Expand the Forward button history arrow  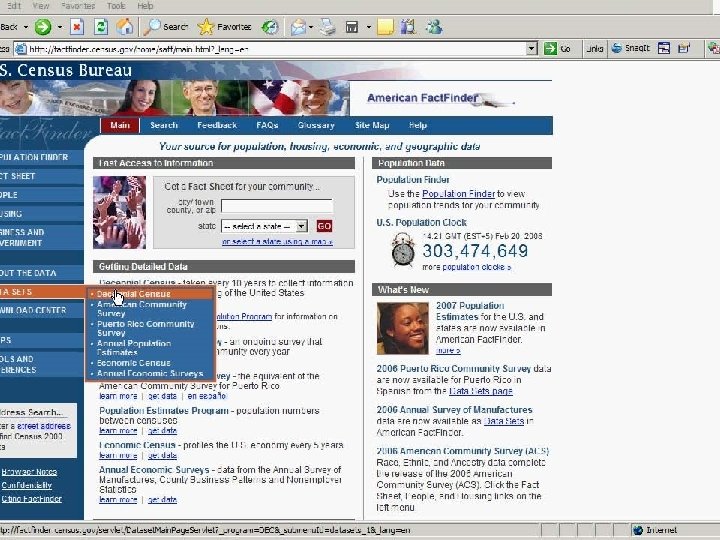[60, 27]
